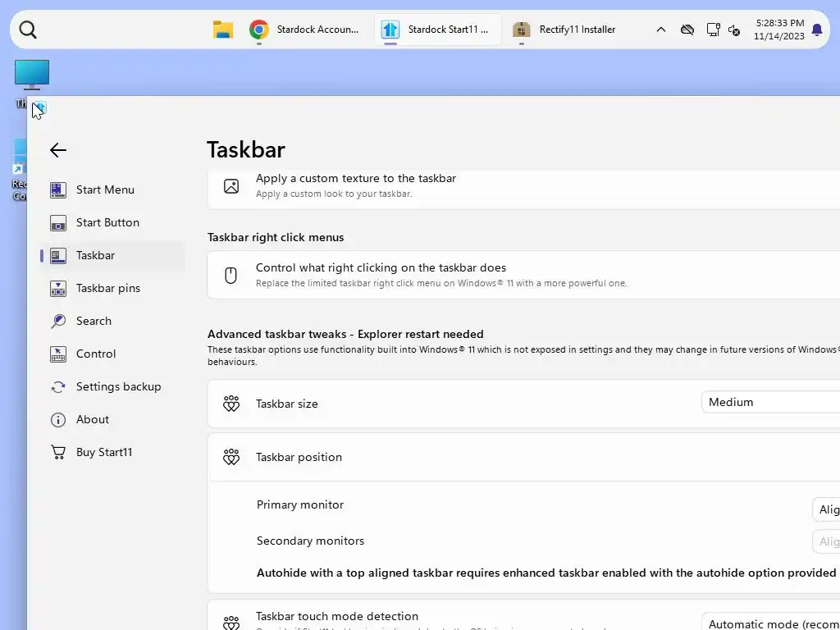840x630 pixels.
Task: Click the Taskbar sidebar icon
Action: [58, 256]
